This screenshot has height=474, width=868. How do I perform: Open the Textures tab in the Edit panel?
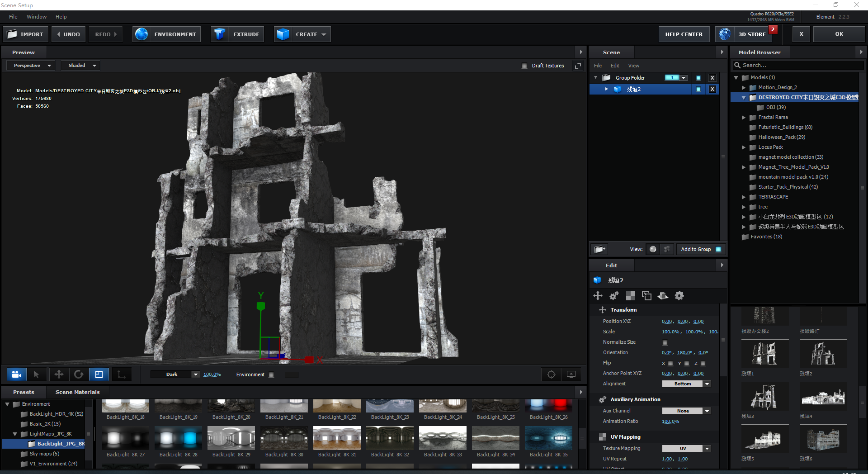[x=630, y=296]
